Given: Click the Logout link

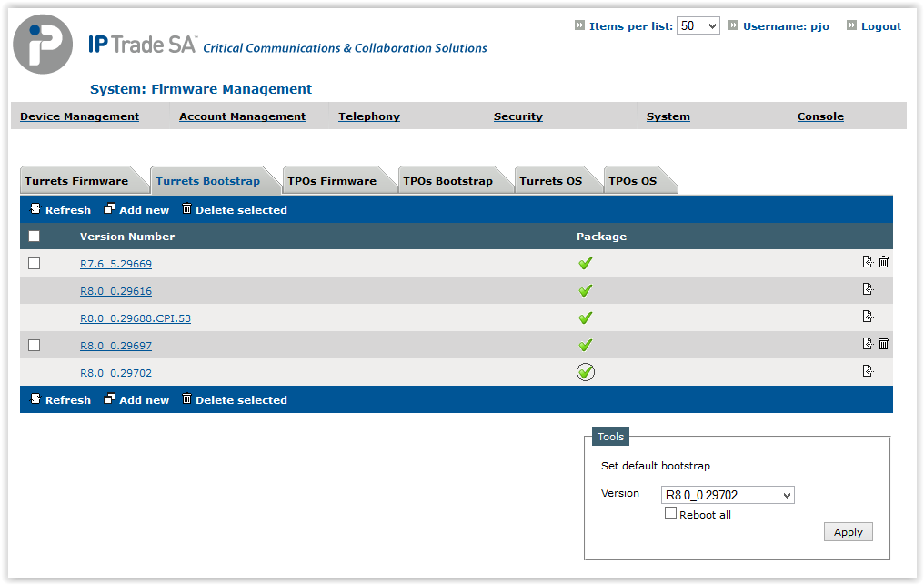Looking at the screenshot, I should pos(881,26).
